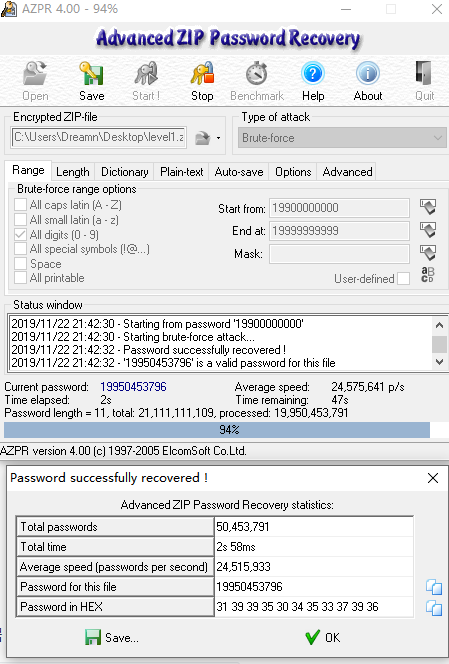Click the AZPR title bar app icon
The height and width of the screenshot is (664, 449).
coord(9,9)
